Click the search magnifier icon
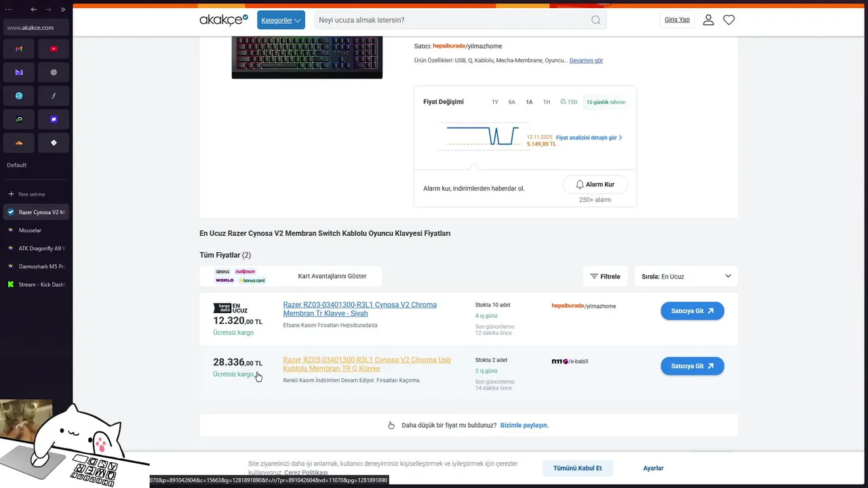This screenshot has width=868, height=488. 595,20
